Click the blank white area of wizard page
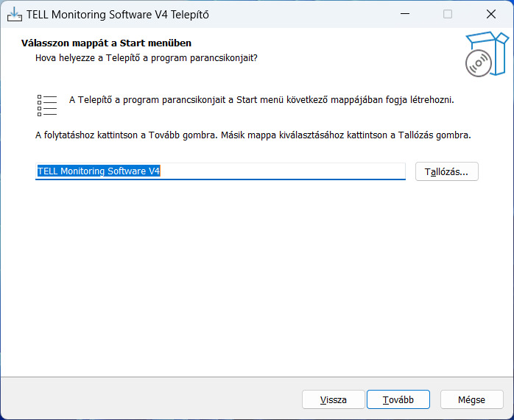 pyautogui.click(x=257, y=278)
